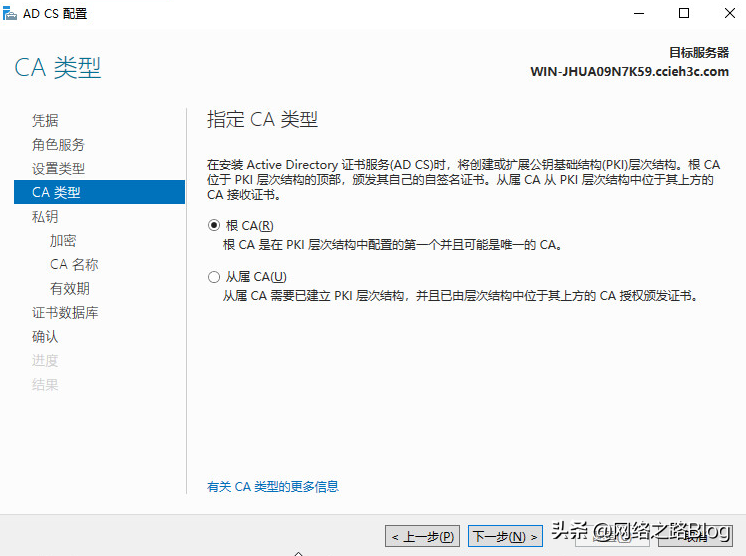Open the 有效期 sub-step
Image resolution: width=746 pixels, height=556 pixels.
pyautogui.click(x=70, y=288)
